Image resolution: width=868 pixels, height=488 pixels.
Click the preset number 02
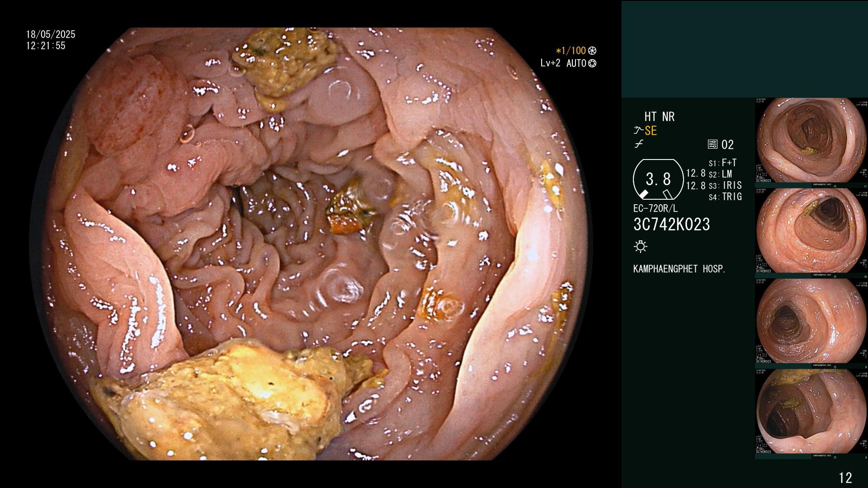click(727, 145)
